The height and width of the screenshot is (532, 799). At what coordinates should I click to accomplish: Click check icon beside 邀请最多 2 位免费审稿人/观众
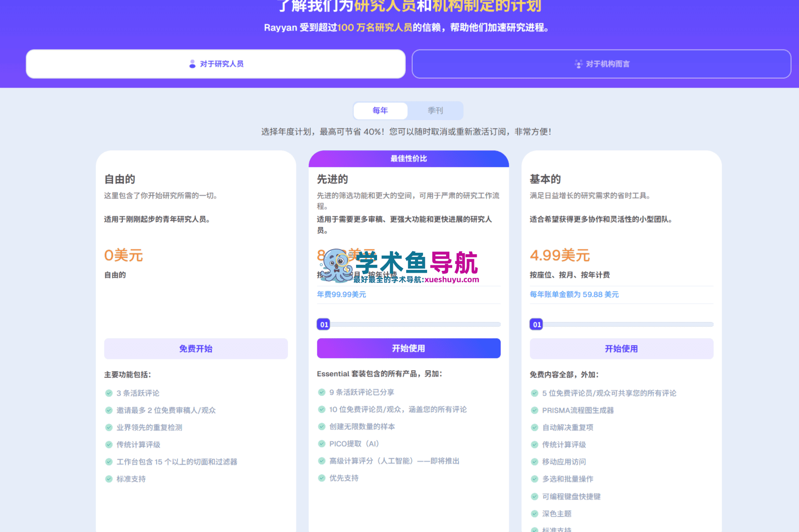(x=109, y=410)
